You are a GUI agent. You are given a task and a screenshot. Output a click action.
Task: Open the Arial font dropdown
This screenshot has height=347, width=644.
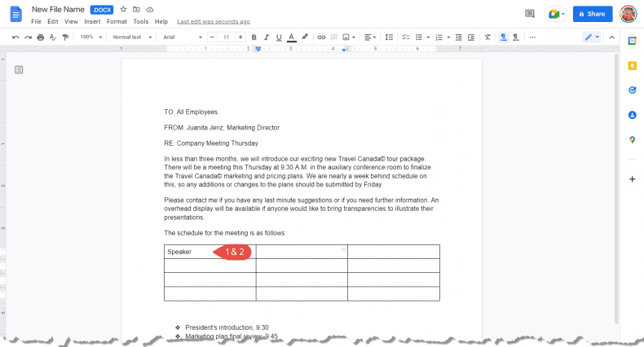[178, 37]
